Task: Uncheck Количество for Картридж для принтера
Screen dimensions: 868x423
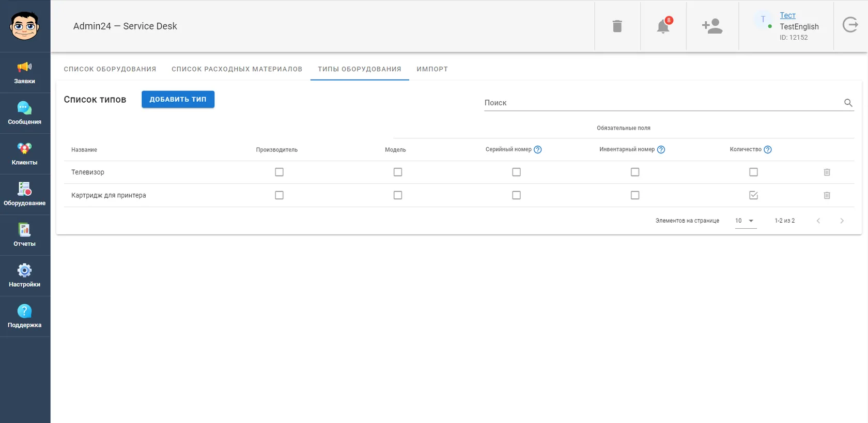Action: click(x=753, y=195)
